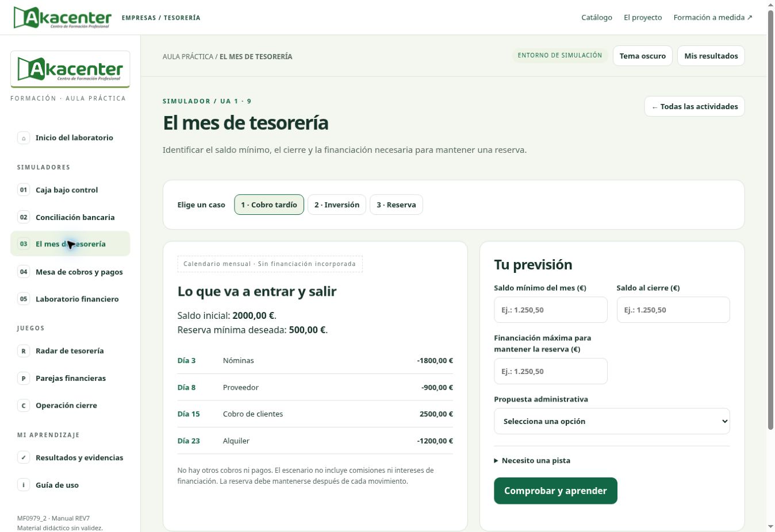
Task: Focus the Financiación máxima input field
Action: (551, 371)
